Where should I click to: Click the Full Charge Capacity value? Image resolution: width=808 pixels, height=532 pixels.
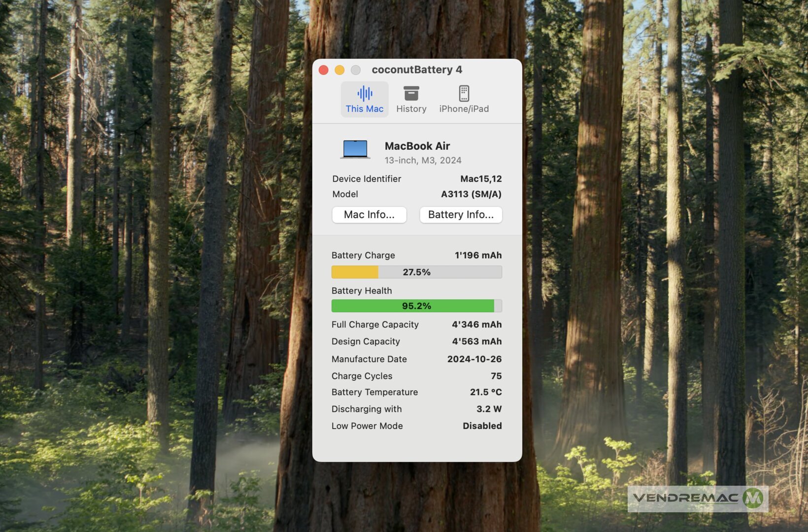coord(476,325)
